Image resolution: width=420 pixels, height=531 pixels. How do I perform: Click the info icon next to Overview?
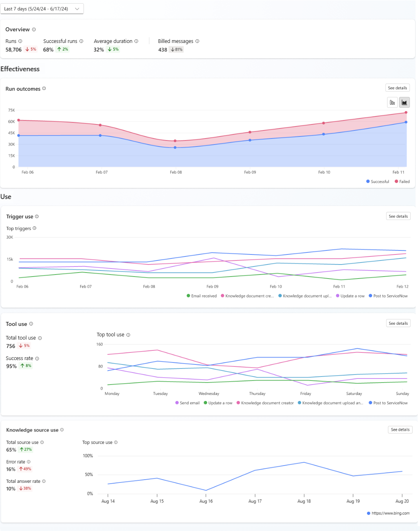pos(34,30)
